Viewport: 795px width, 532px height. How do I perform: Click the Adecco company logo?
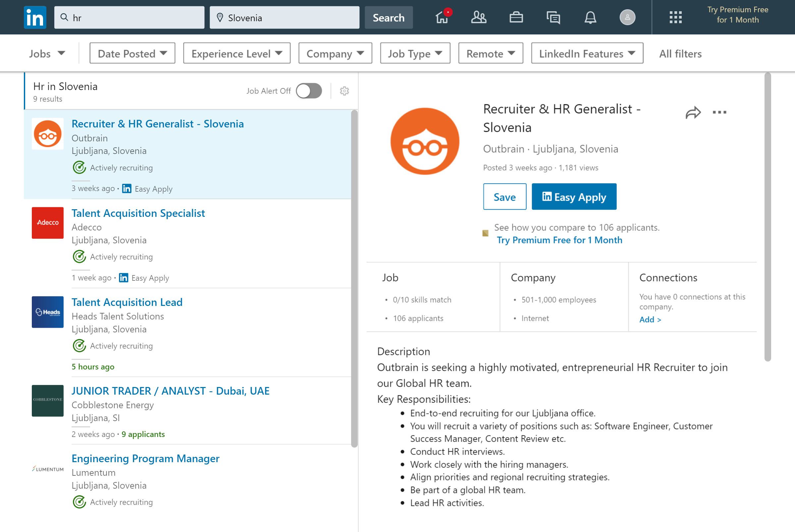tap(47, 223)
